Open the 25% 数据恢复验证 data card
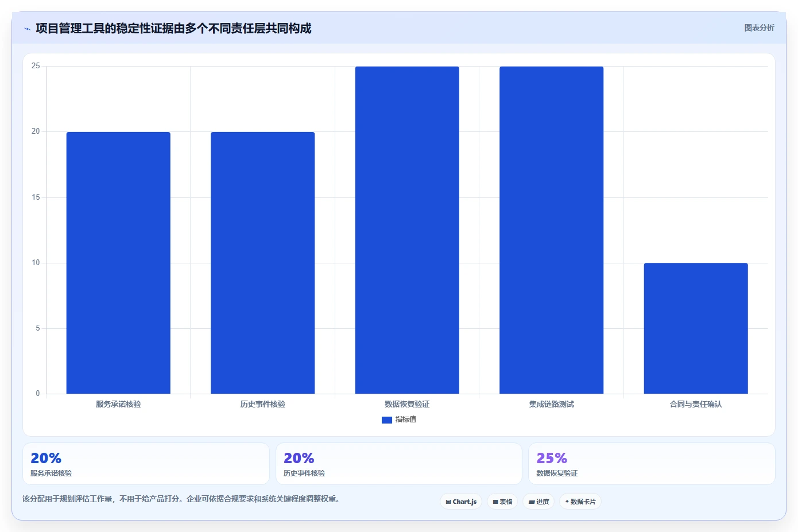The width and height of the screenshot is (798, 532). tap(652, 464)
